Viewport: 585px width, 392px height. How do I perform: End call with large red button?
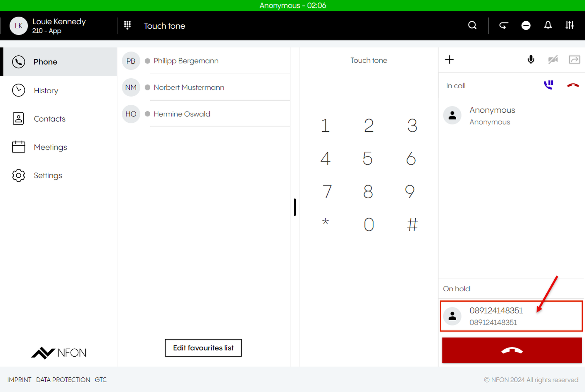[512, 350]
